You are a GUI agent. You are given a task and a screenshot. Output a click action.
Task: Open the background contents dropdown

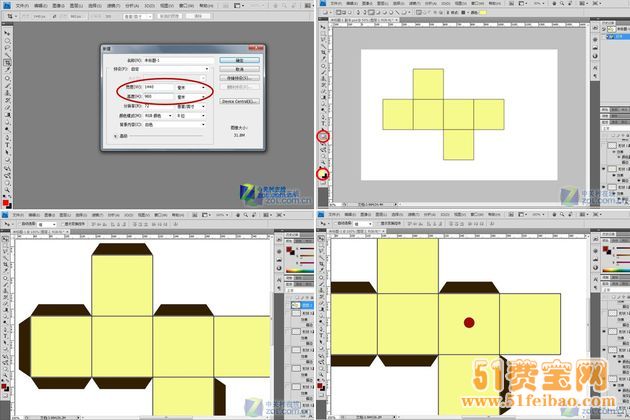pyautogui.click(x=170, y=126)
